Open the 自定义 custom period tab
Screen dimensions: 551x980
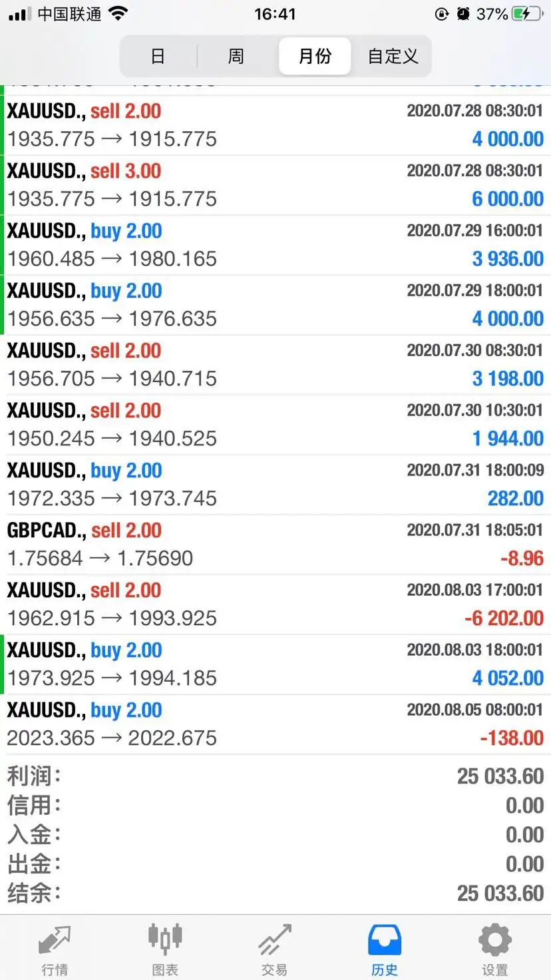(x=393, y=56)
